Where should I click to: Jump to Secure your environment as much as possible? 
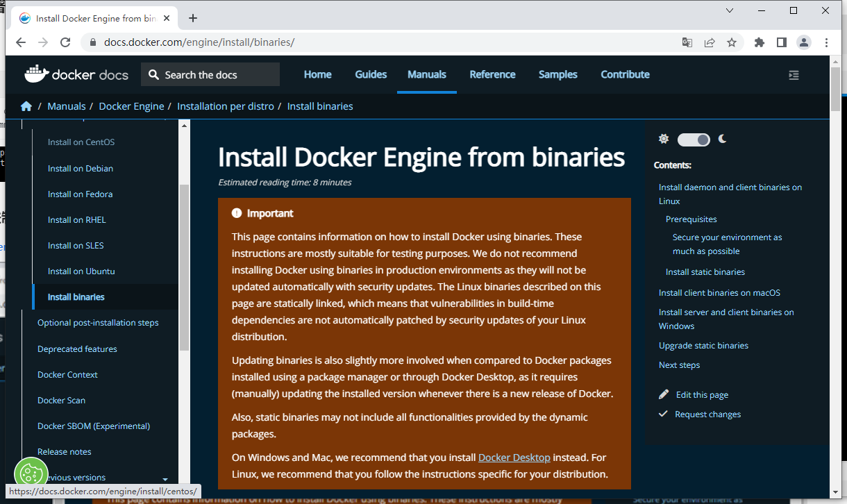point(728,244)
